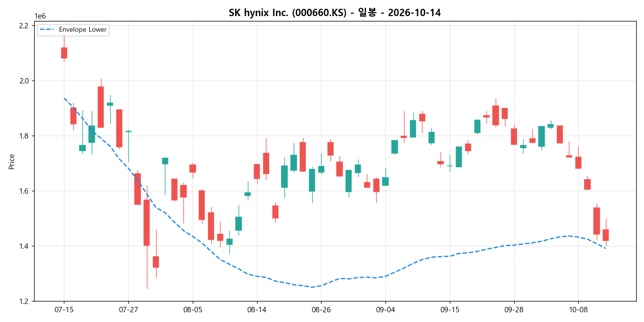Click the Price y-axis label
This screenshot has width=644, height=322.
click(12, 161)
